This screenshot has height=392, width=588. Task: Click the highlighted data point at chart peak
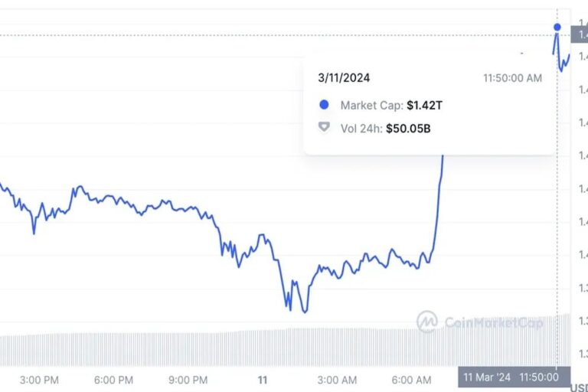click(x=557, y=28)
